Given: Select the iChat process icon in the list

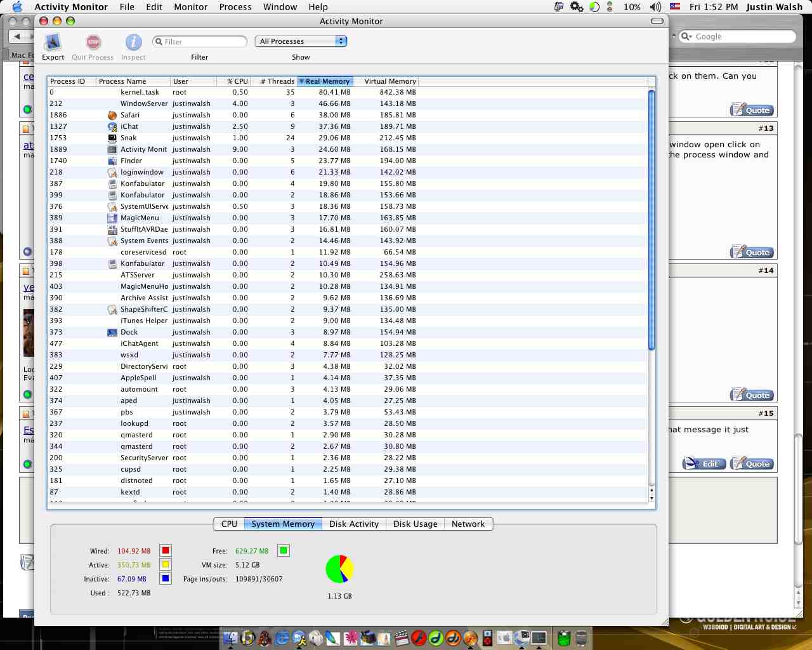Looking at the screenshot, I should coord(112,127).
